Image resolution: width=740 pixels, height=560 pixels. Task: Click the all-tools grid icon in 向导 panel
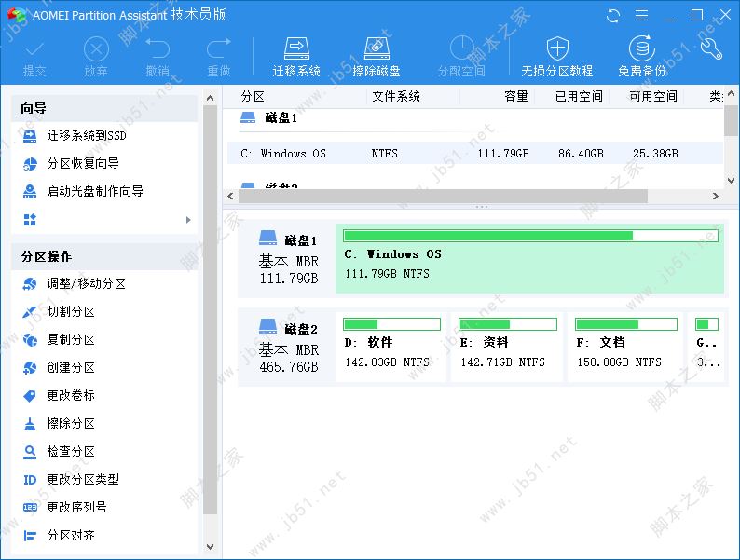click(x=30, y=219)
